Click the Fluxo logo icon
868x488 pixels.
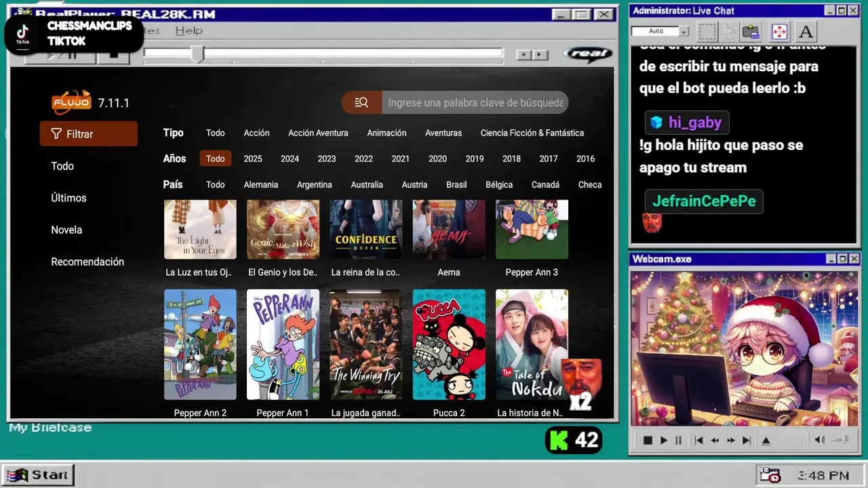click(x=71, y=102)
